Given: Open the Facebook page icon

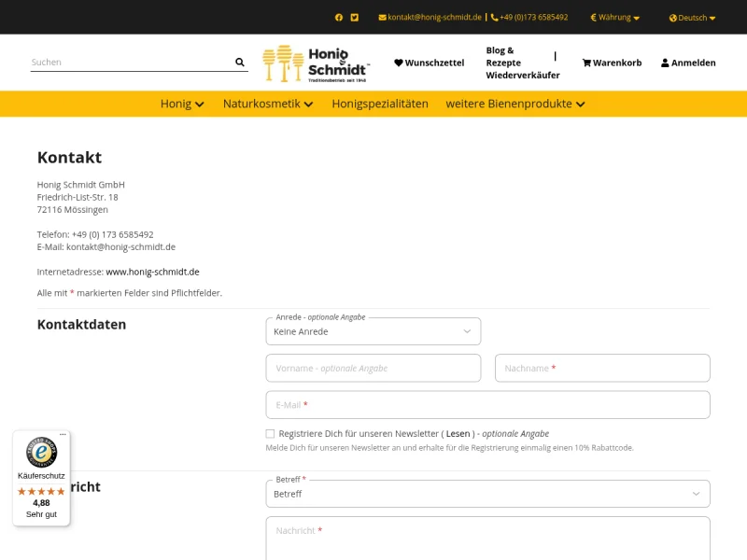Looking at the screenshot, I should (x=339, y=17).
